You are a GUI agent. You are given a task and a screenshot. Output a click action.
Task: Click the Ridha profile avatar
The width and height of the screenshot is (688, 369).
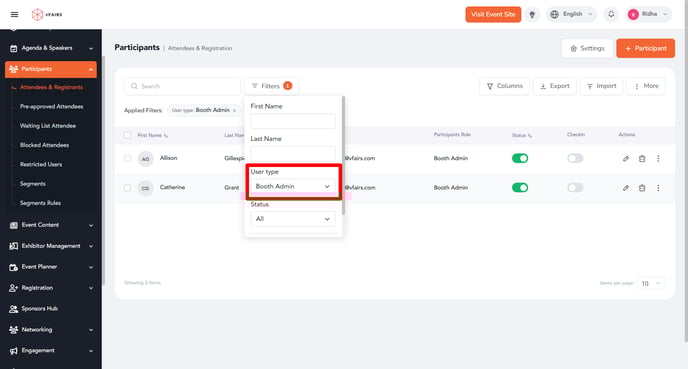pos(633,14)
